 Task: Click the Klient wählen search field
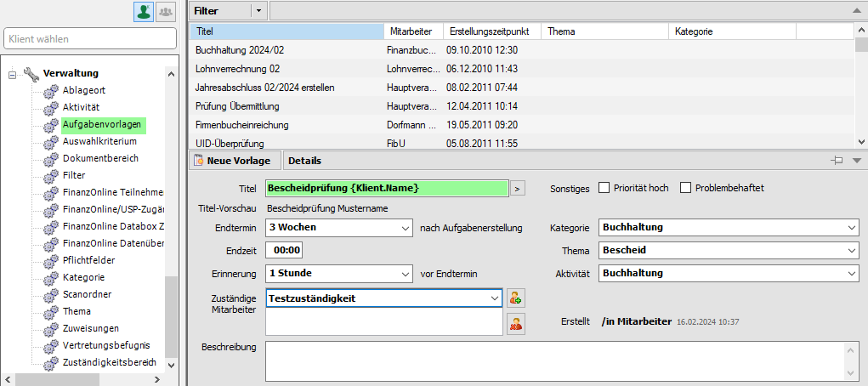coord(90,39)
